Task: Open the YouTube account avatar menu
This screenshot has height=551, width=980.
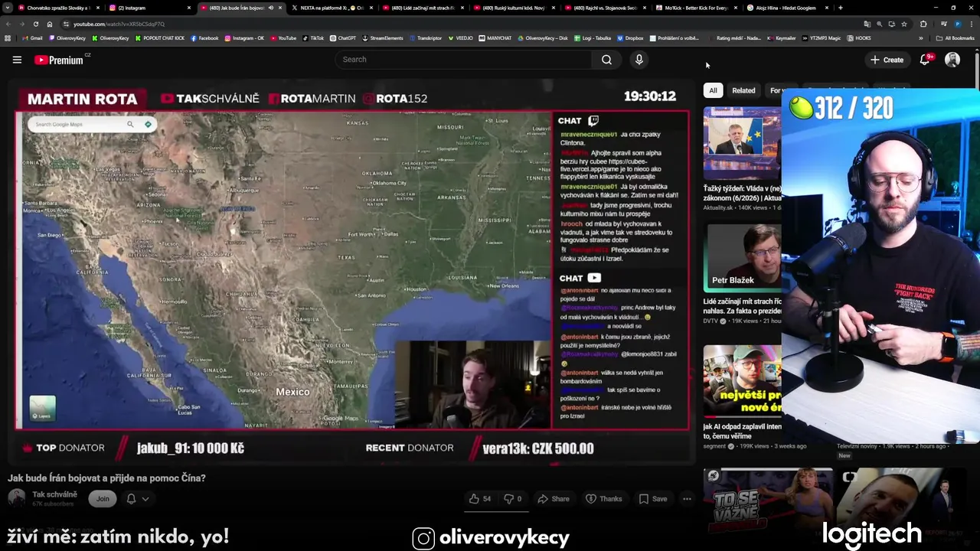Action: coord(952,60)
